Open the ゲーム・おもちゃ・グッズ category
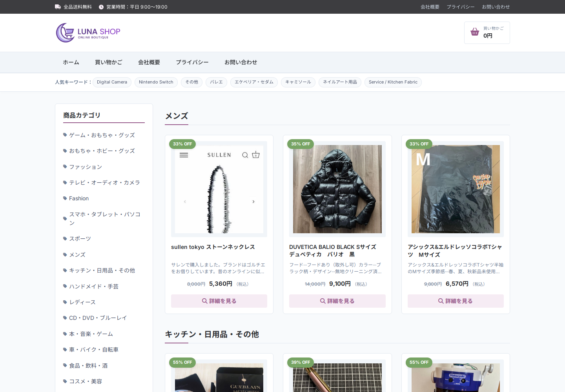Viewport: 565px width, 392px height. click(102, 135)
